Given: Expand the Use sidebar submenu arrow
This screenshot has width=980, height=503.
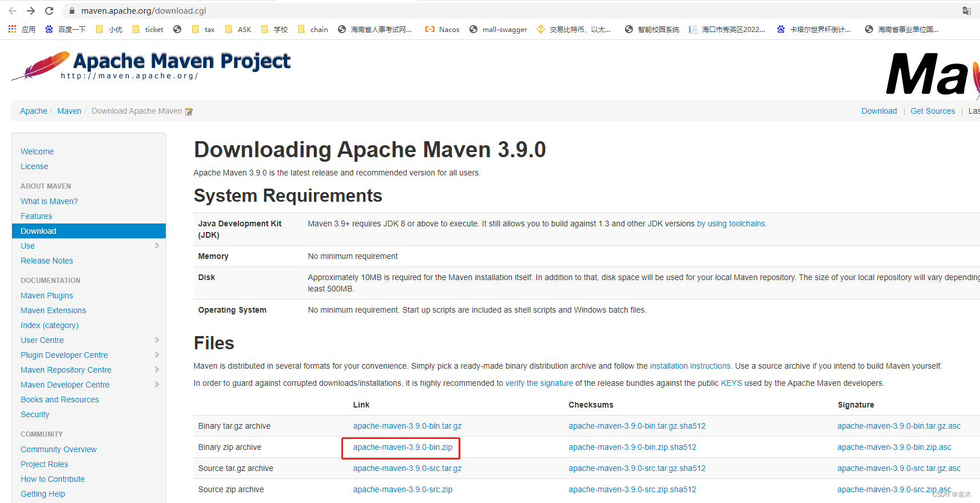Looking at the screenshot, I should pos(157,246).
